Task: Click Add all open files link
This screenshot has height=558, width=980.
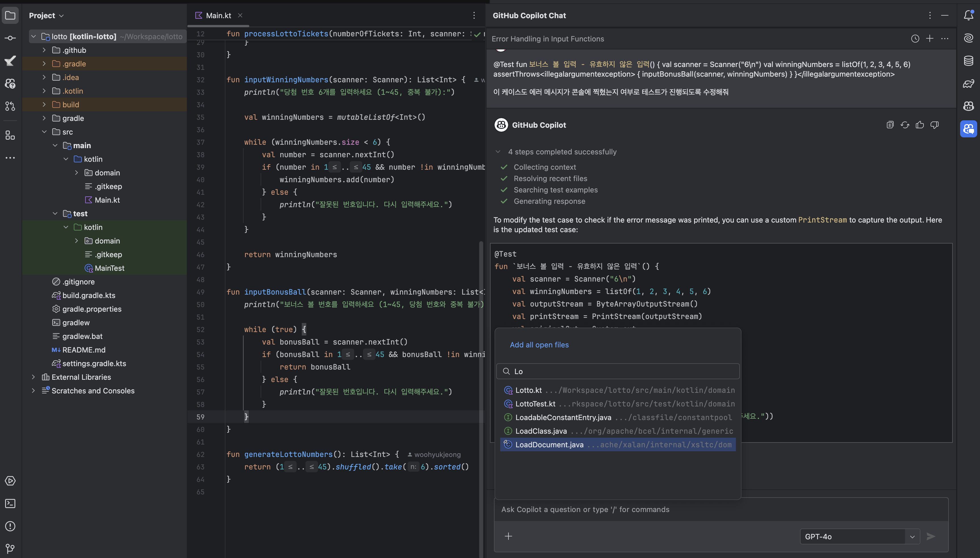Action: (x=539, y=345)
